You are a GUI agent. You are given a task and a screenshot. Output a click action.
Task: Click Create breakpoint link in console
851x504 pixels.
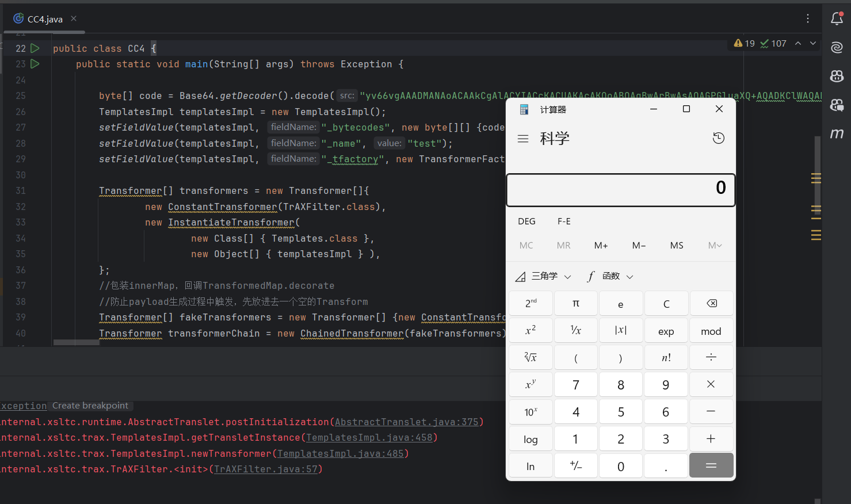pos(90,406)
